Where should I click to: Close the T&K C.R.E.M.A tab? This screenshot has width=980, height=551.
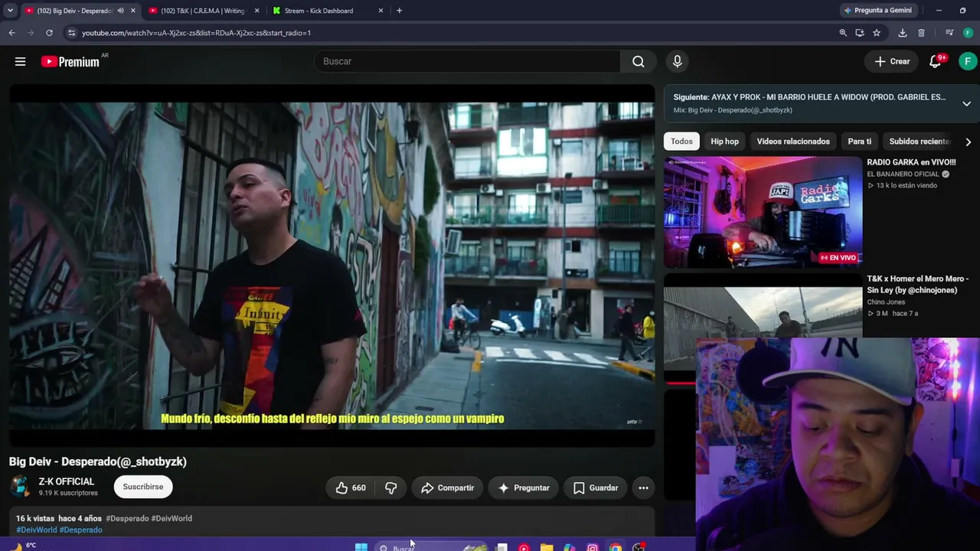point(256,11)
